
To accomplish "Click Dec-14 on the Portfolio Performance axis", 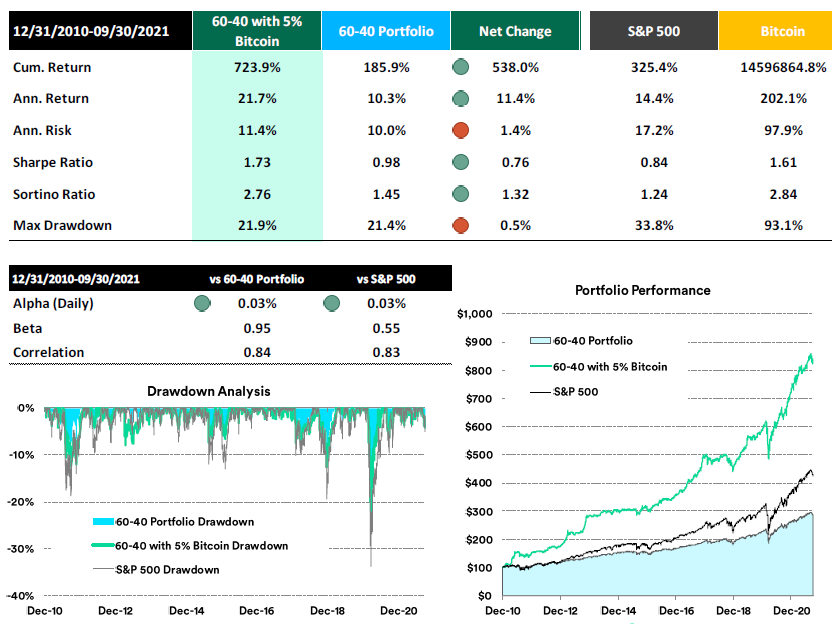I will [x=619, y=611].
